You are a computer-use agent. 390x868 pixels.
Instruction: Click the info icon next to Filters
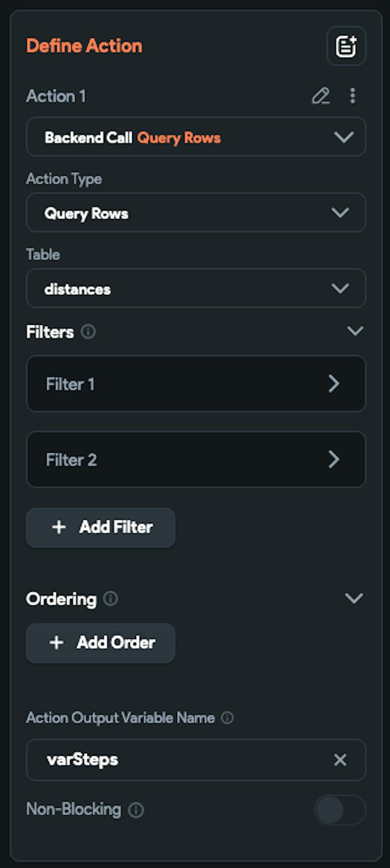point(88,332)
